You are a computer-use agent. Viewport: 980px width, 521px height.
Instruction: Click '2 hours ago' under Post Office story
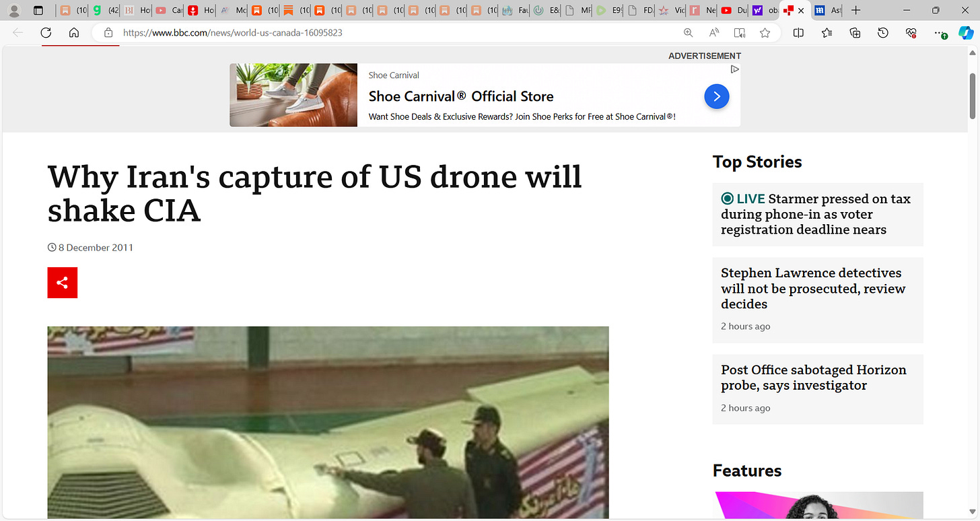(x=746, y=408)
